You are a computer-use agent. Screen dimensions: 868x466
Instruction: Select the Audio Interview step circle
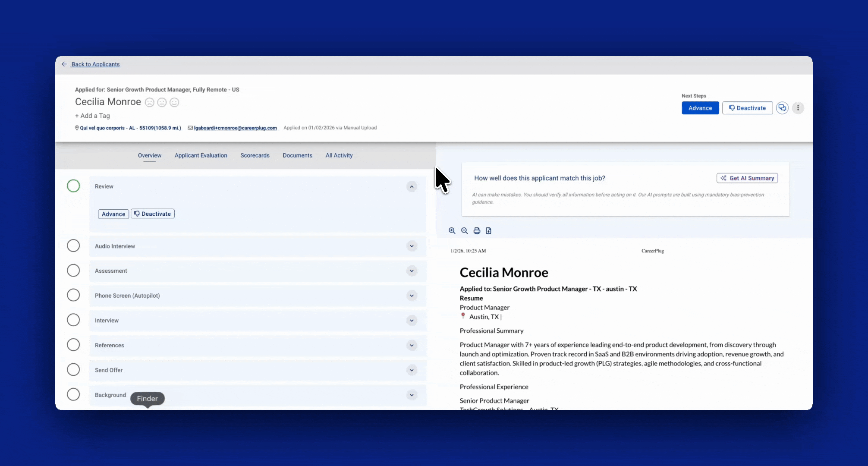click(x=73, y=246)
